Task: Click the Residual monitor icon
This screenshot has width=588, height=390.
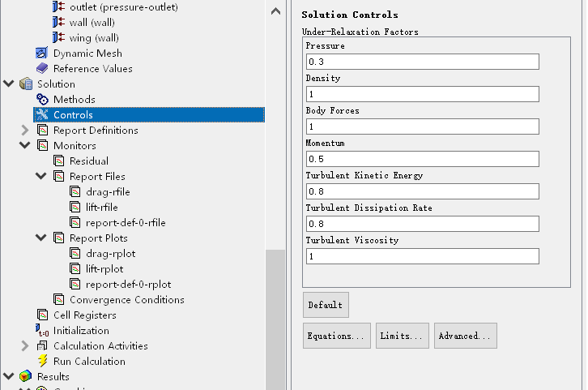Action: tap(59, 161)
